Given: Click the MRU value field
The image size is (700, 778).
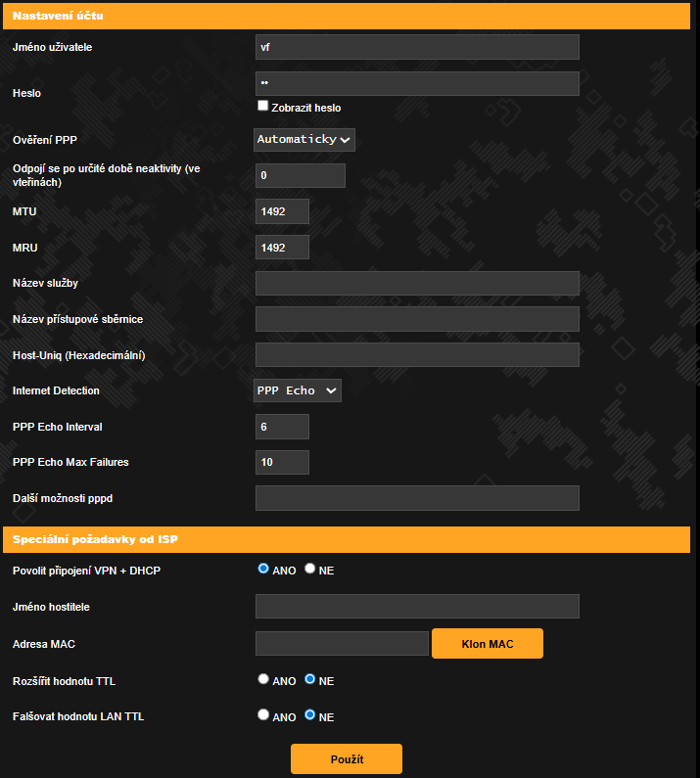Looking at the screenshot, I should [282, 248].
